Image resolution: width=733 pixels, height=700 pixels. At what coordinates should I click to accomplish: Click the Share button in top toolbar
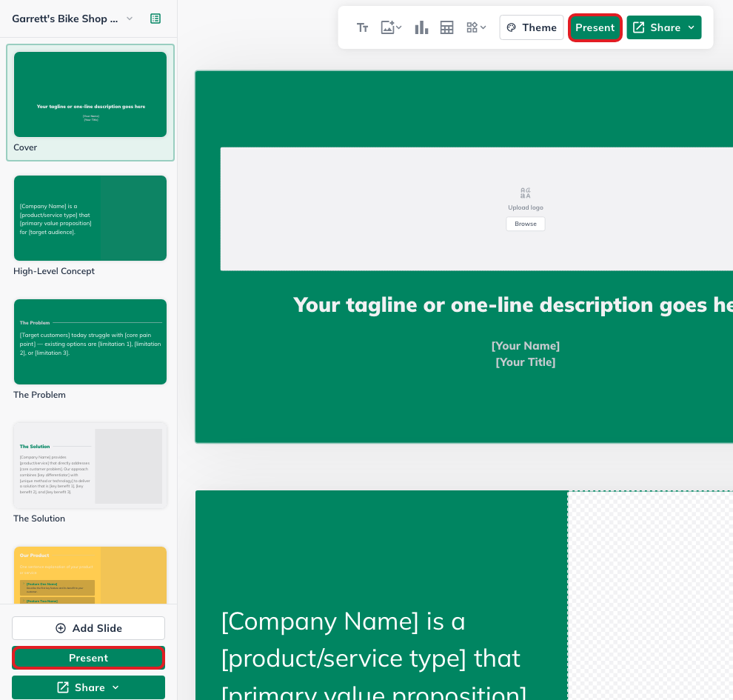664,27
